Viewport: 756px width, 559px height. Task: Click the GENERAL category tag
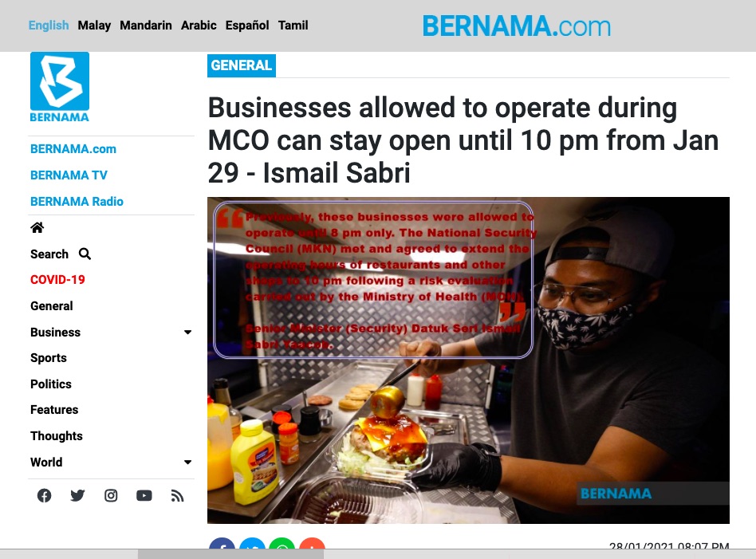coord(242,65)
